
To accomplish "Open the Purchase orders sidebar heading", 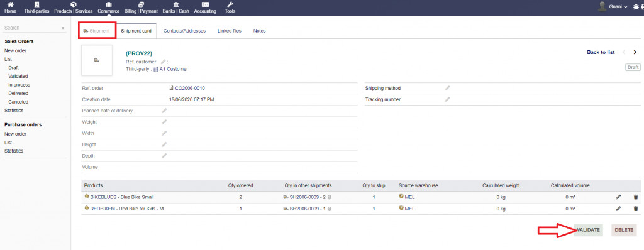I will point(23,125).
